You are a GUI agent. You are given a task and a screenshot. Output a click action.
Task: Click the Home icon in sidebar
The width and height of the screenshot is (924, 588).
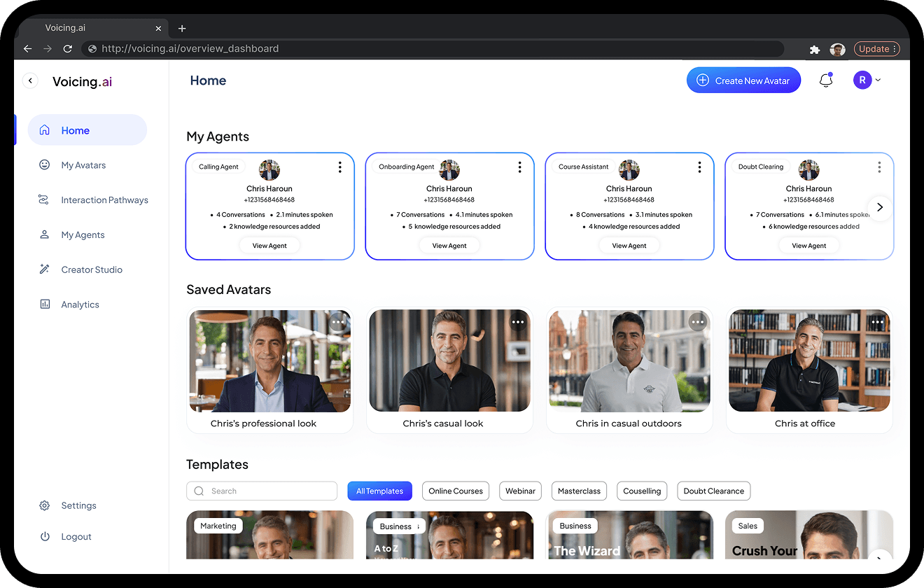(x=45, y=130)
